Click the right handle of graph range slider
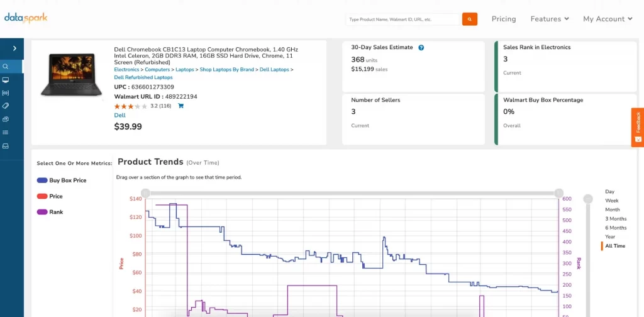Screen dimensions: 644x317 [x=558, y=192]
